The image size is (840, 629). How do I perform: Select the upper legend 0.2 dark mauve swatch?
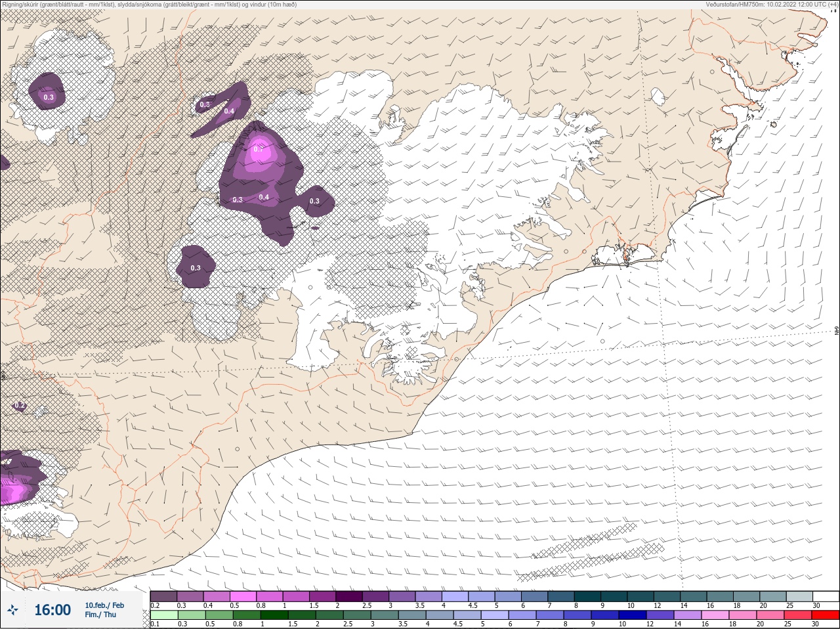click(163, 596)
